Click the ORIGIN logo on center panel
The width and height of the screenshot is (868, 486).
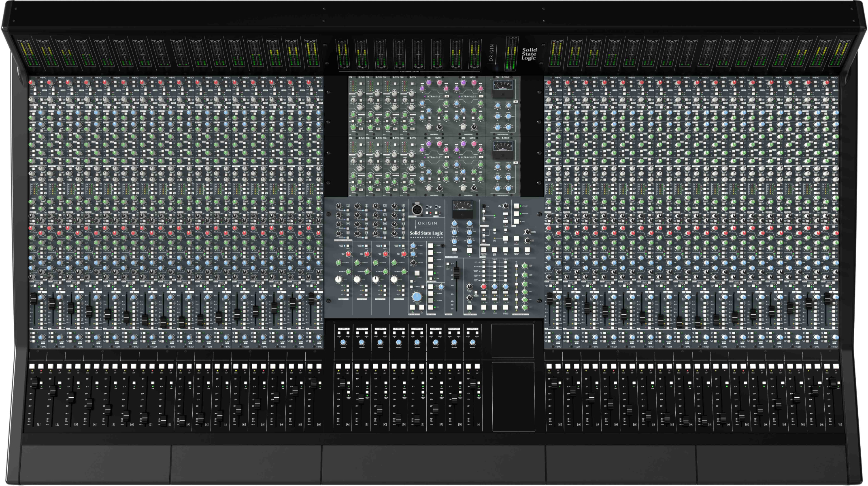tap(427, 223)
